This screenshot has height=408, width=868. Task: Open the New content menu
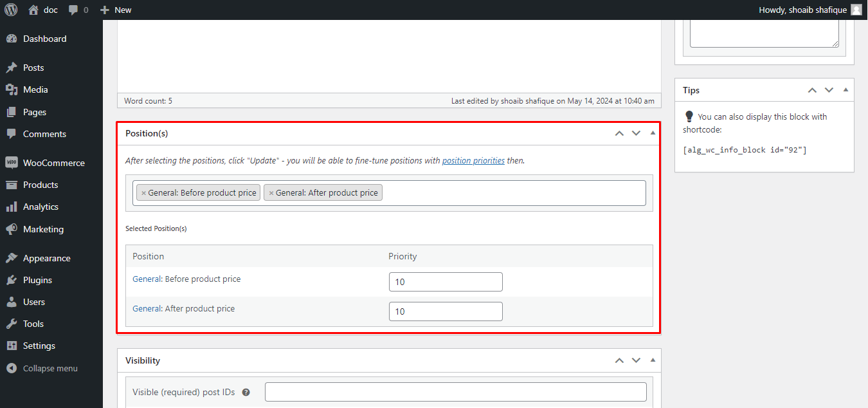116,10
